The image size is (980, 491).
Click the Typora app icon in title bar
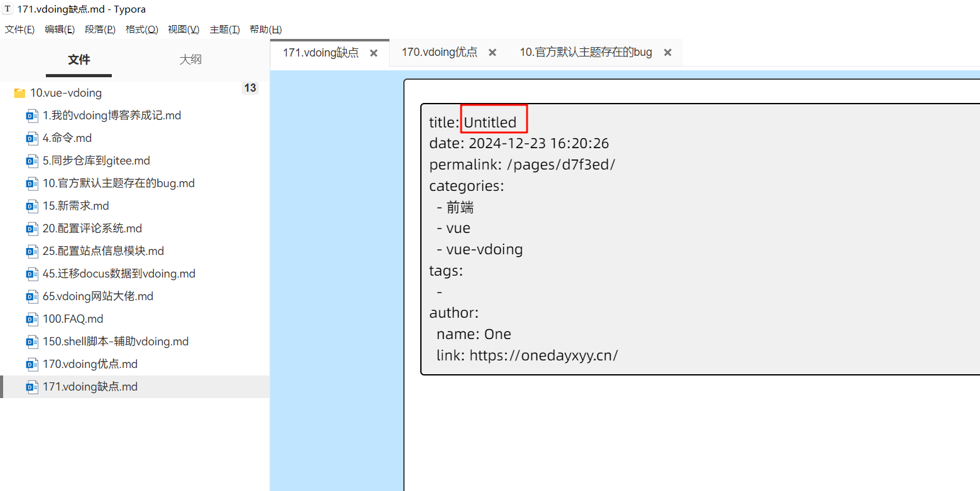click(8, 9)
